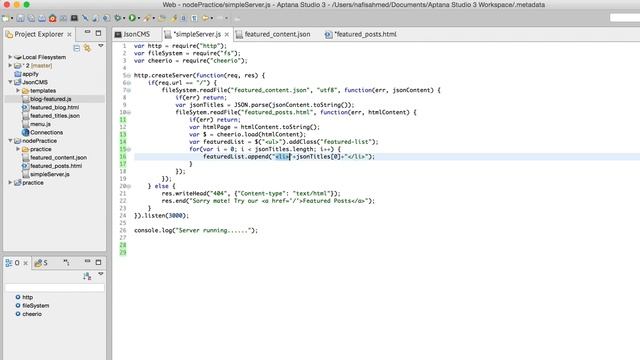Viewport: 640px width, 360px height.
Task: Click the green Run button in toolbar
Action: (132, 18)
